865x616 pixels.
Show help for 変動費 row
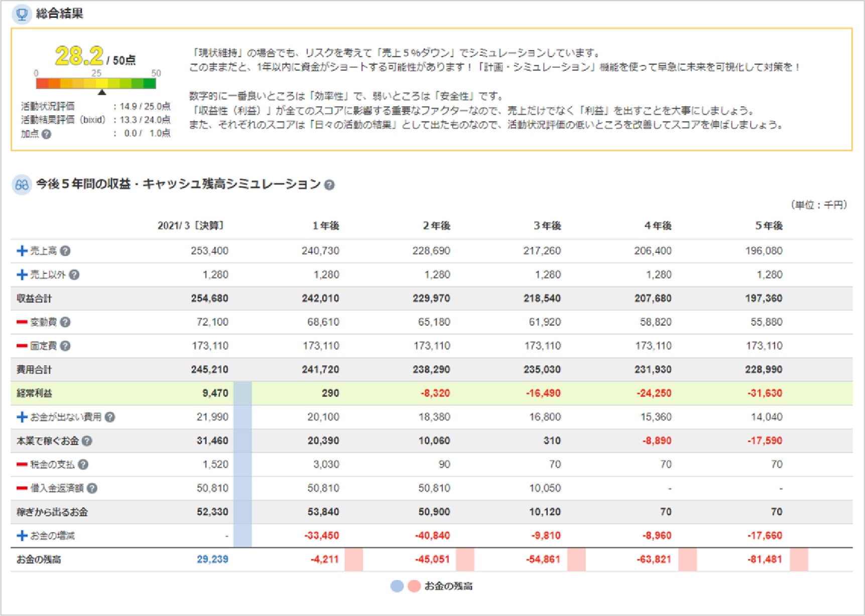(65, 322)
